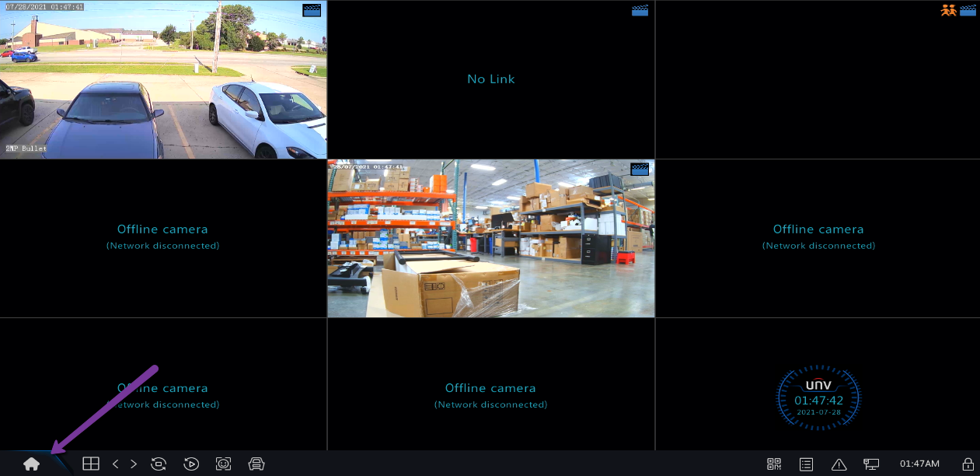Screen dimensions: 980x476
Task: Show the QR code icon
Action: click(x=774, y=464)
